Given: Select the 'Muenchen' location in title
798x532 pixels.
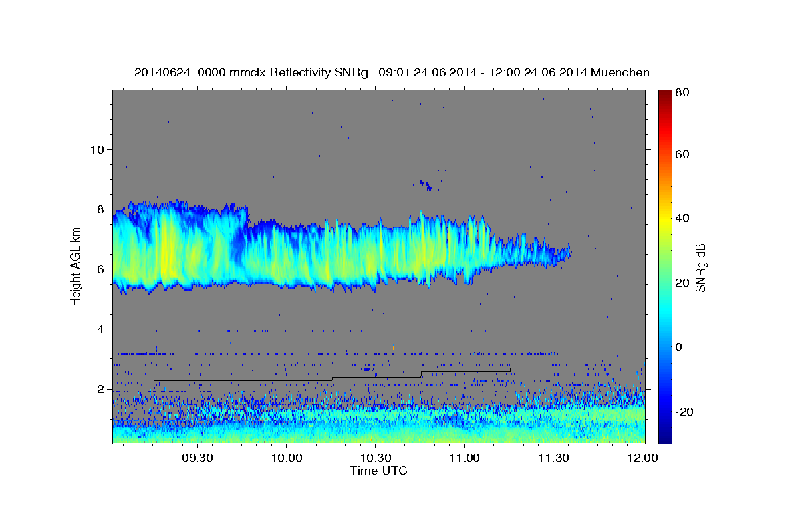Looking at the screenshot, I should tap(618, 72).
